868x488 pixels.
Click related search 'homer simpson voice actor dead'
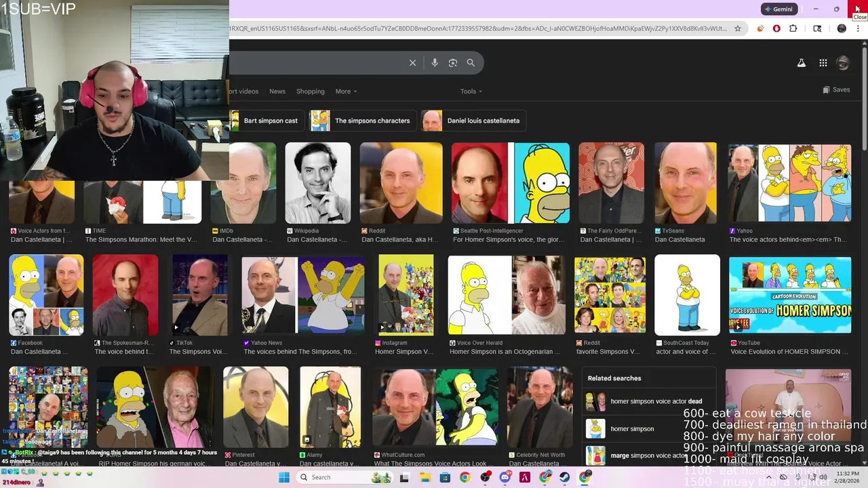point(650,401)
